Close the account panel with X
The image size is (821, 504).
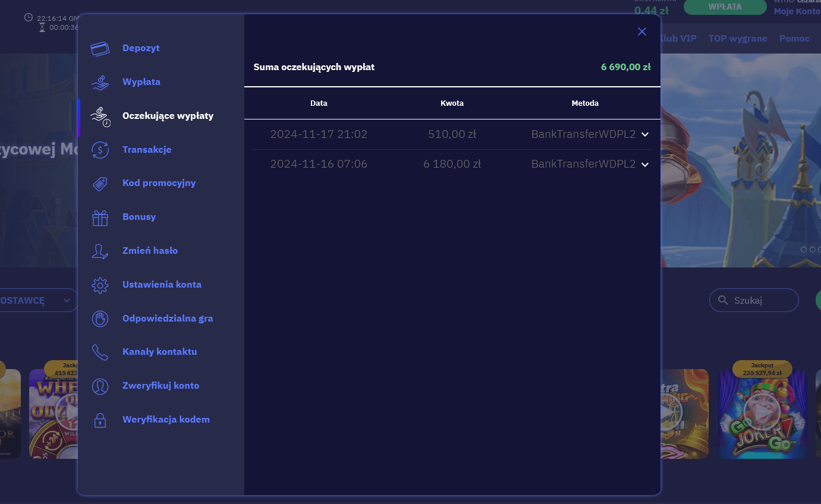(x=641, y=31)
